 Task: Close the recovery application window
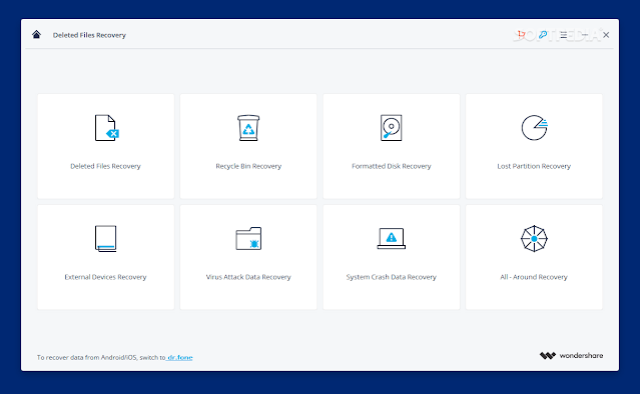coord(606,35)
